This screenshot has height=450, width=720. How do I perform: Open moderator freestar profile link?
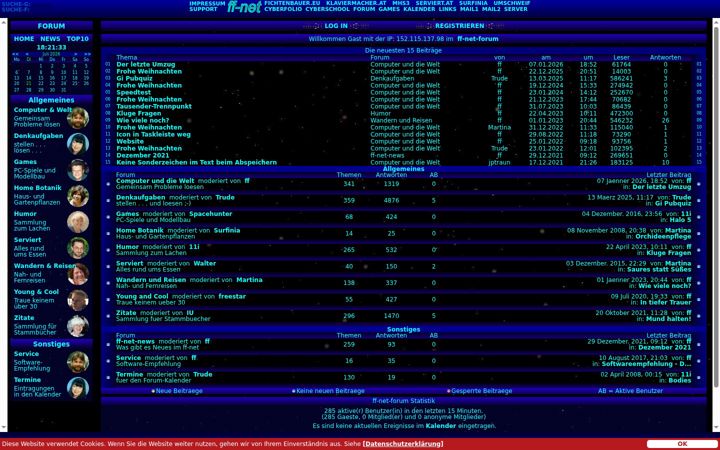(x=232, y=297)
